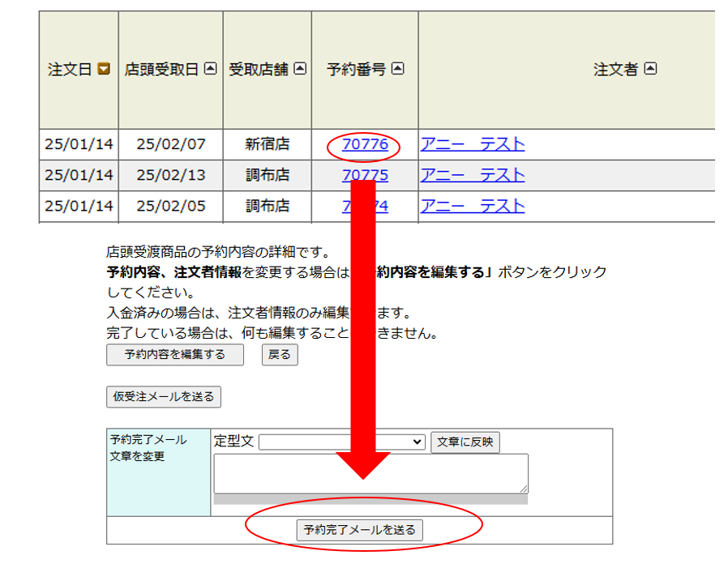Click the sort icon next to 予約番号
This screenshot has height=568, width=728.
click(397, 70)
